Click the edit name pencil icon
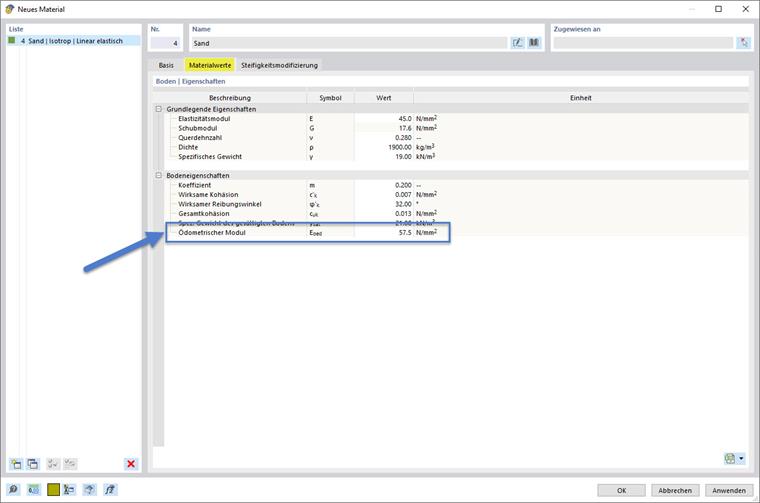This screenshot has height=503, width=760. (x=518, y=43)
